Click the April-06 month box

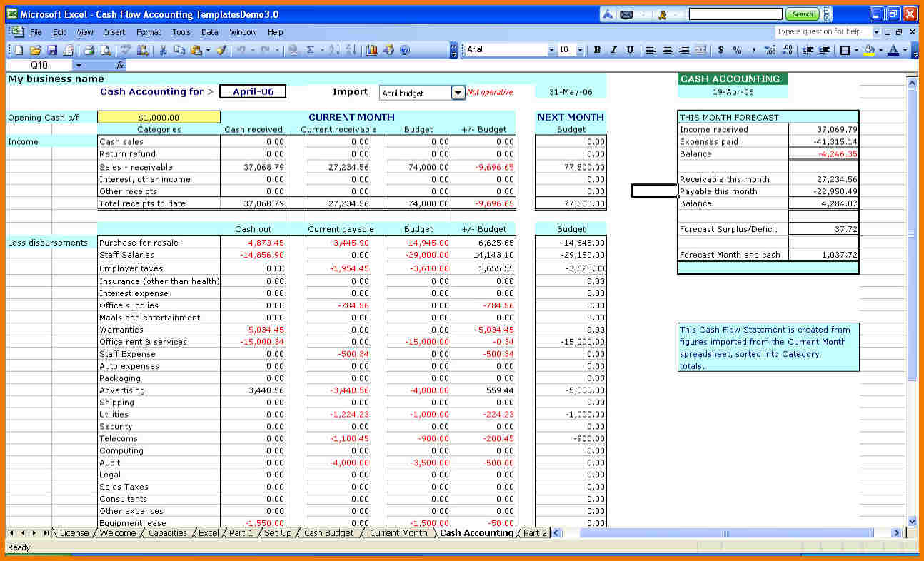252,91
